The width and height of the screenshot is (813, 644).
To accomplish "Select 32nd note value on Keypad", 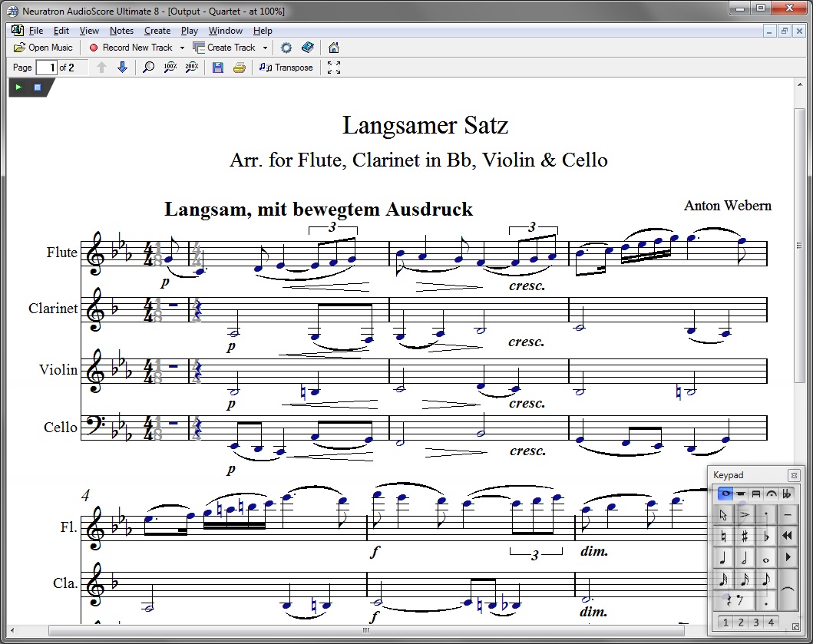I will (724, 580).
